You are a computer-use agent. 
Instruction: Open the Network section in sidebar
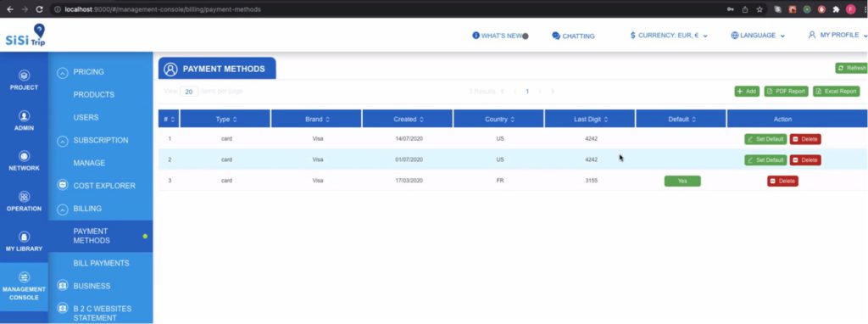(24, 161)
